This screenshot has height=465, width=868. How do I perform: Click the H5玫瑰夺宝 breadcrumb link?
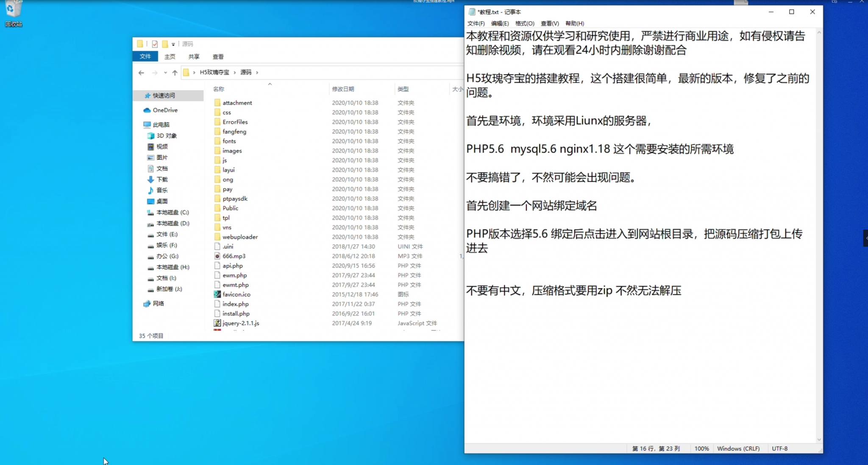click(214, 72)
